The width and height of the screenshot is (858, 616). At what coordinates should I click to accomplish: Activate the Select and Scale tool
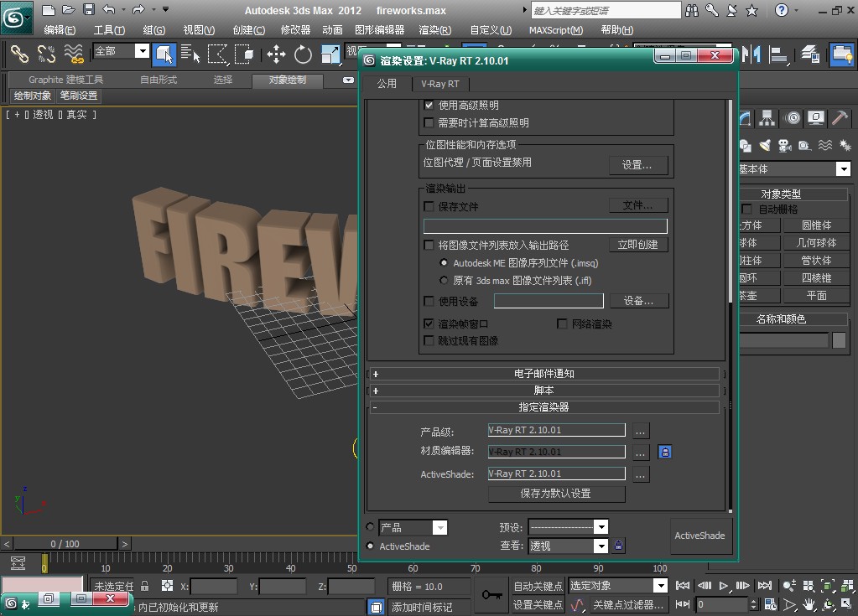point(330,54)
